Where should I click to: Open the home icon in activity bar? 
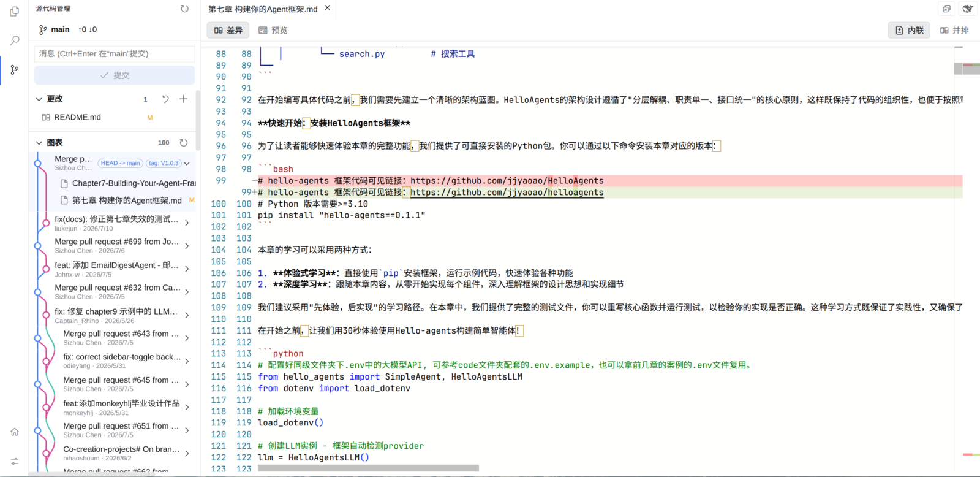(x=15, y=432)
